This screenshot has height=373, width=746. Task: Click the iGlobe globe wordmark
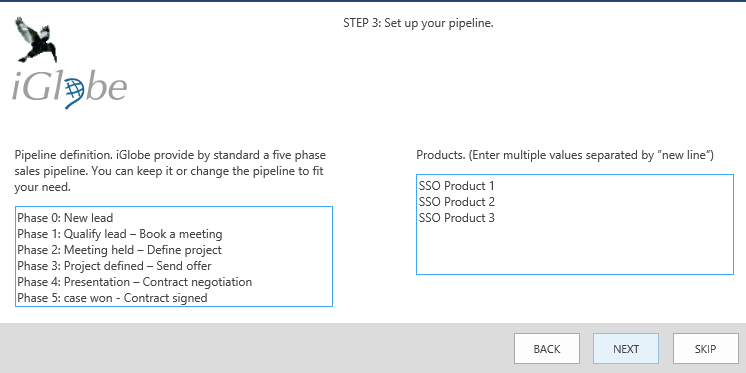[69, 88]
